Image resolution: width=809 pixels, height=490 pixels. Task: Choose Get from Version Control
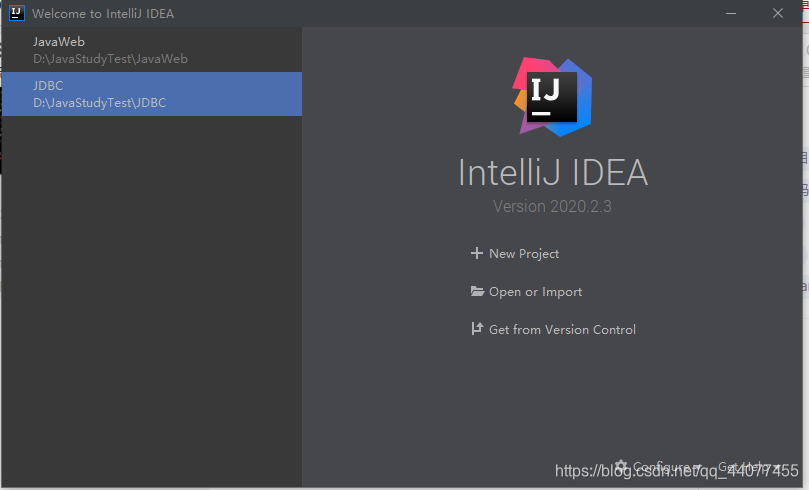[x=562, y=330]
